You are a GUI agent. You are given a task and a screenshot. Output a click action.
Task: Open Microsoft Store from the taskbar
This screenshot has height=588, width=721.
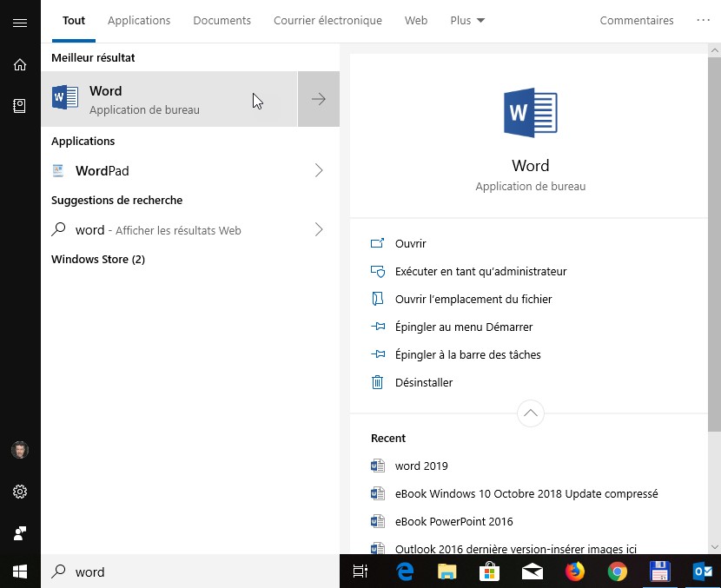point(490,571)
